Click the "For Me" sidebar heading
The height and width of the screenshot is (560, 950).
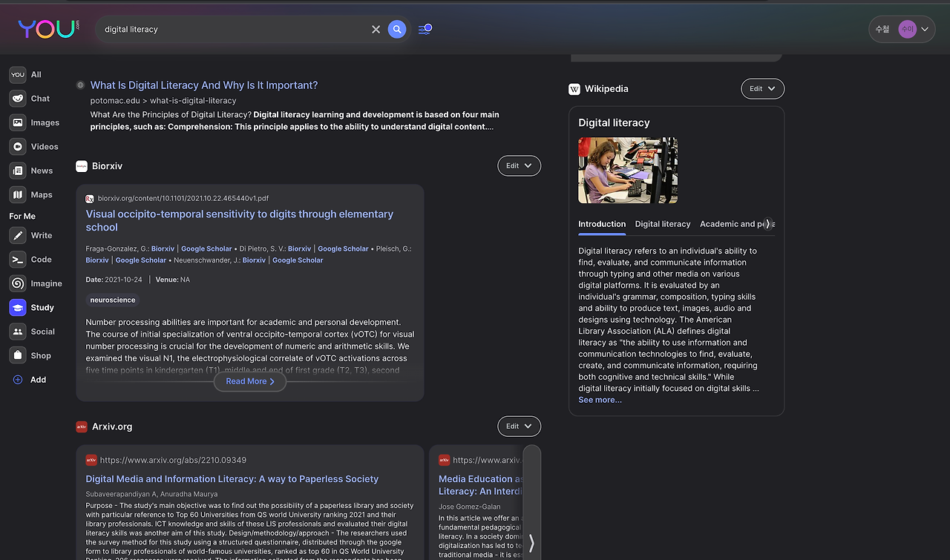click(22, 217)
